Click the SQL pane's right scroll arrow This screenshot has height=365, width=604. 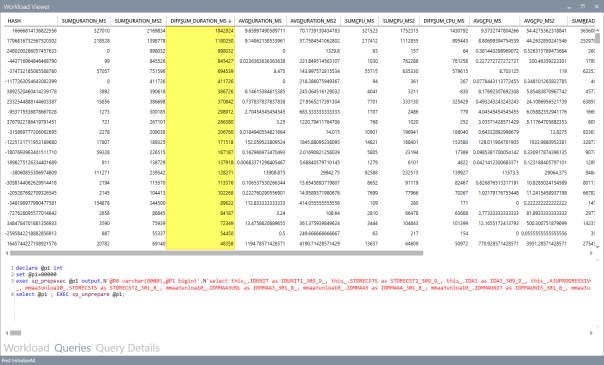tap(591, 333)
